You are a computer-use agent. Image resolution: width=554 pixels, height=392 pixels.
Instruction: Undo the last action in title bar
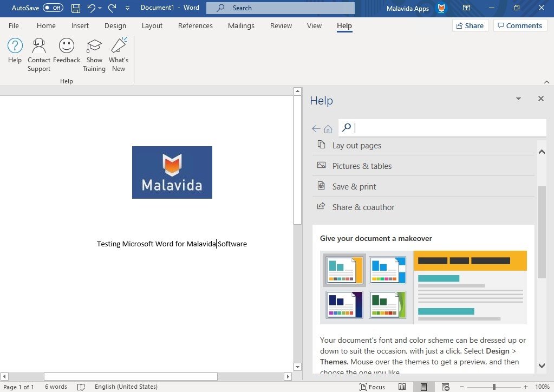(91, 8)
